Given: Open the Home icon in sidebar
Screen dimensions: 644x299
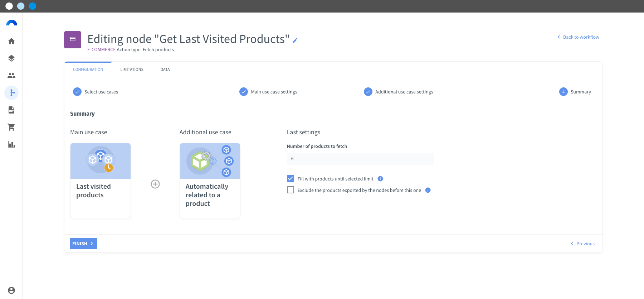Looking at the screenshot, I should [11, 41].
